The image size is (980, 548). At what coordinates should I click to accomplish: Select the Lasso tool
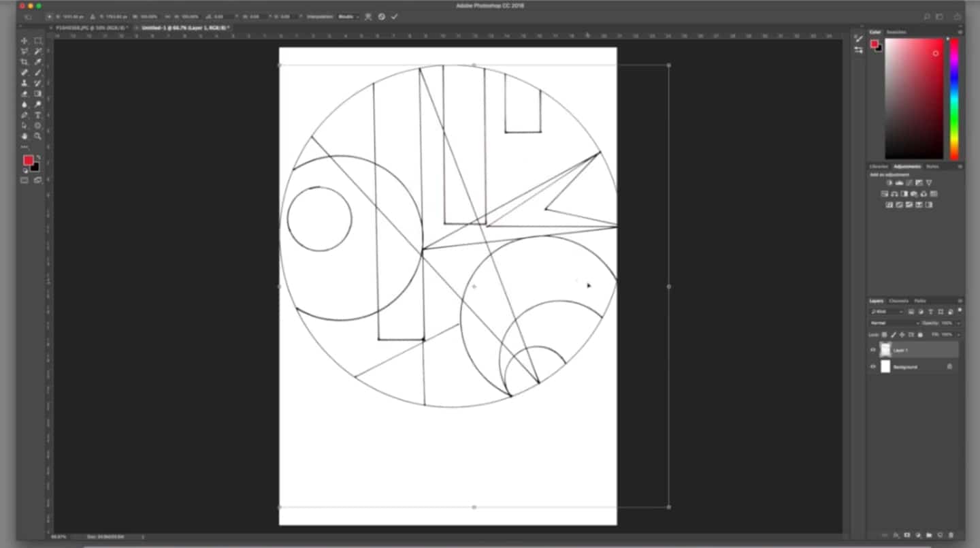(x=24, y=51)
